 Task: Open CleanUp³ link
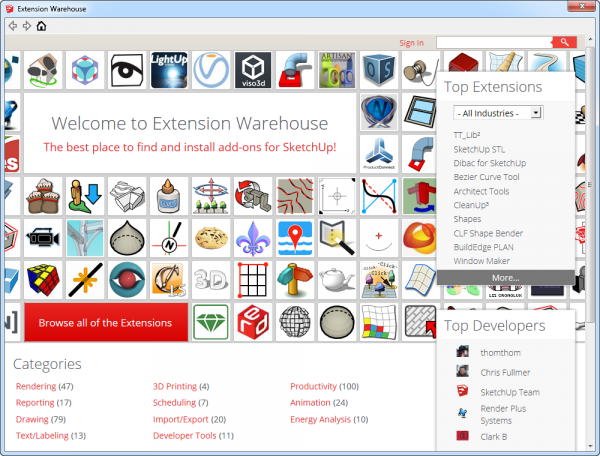coord(471,205)
